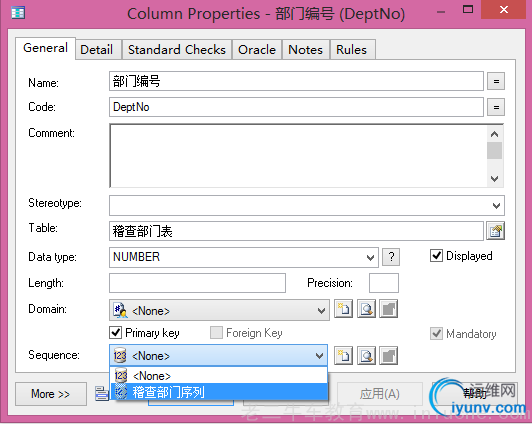Choose <None> in the Sequence list

(219, 375)
